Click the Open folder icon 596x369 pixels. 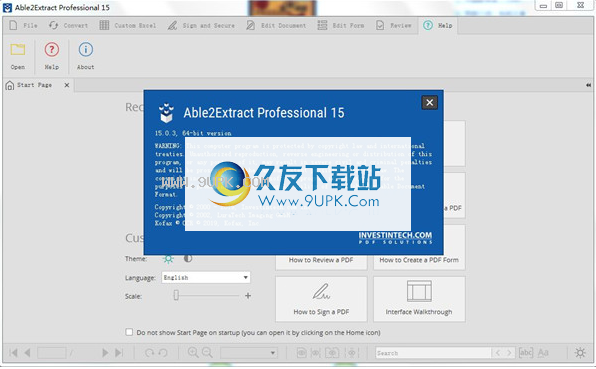(17, 50)
